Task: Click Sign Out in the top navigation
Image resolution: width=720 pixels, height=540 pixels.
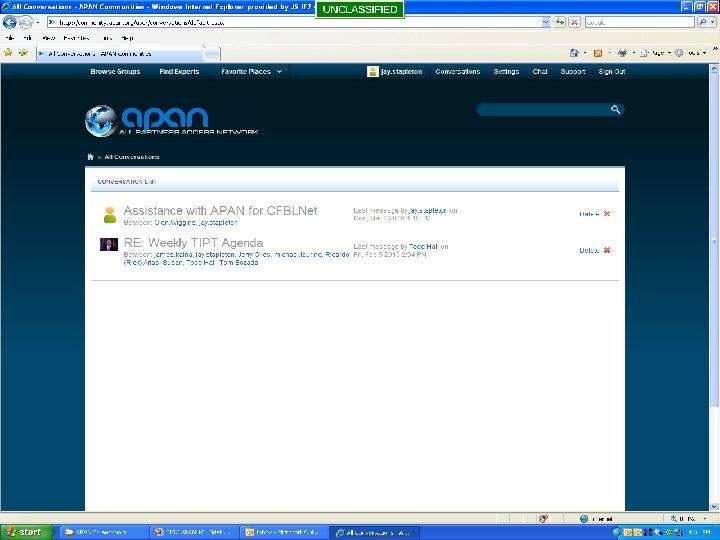Action: tap(612, 72)
